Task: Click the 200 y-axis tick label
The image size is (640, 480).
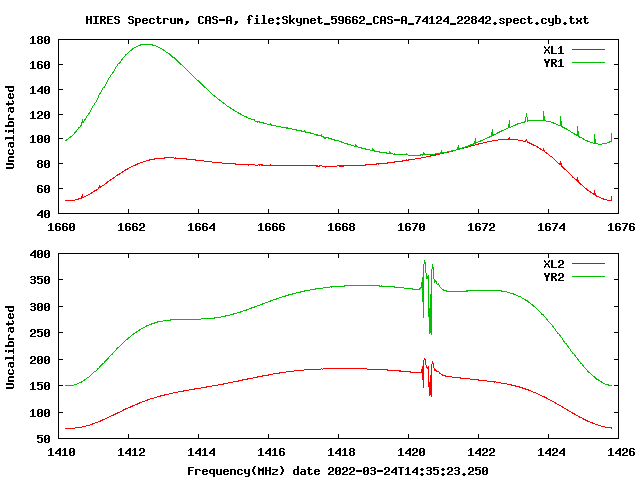Action: click(x=40, y=360)
